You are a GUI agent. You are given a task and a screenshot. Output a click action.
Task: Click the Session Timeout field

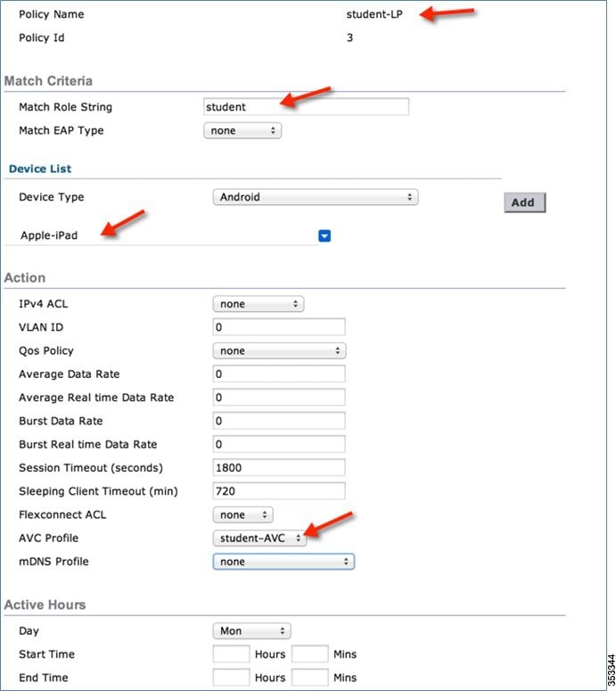click(279, 467)
